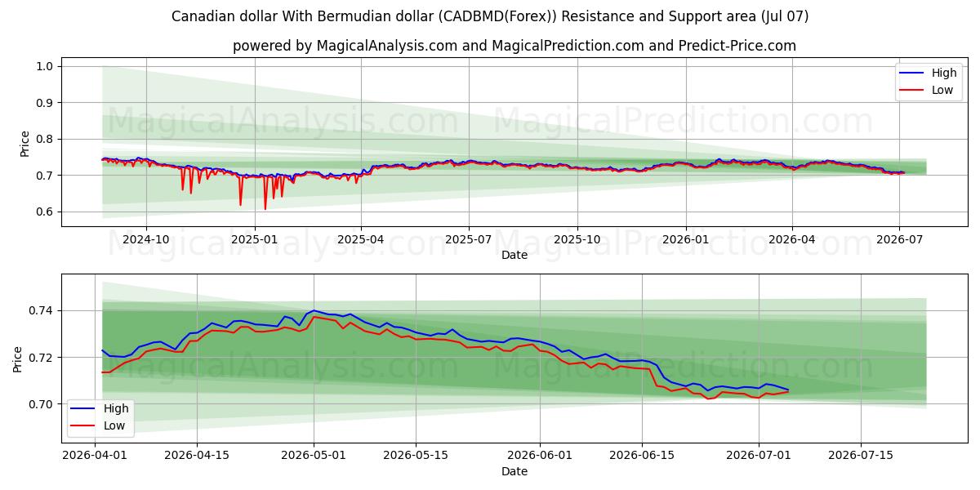Click 'High' in the bottom chart legend
The width and height of the screenshot is (980, 490).
tap(117, 408)
